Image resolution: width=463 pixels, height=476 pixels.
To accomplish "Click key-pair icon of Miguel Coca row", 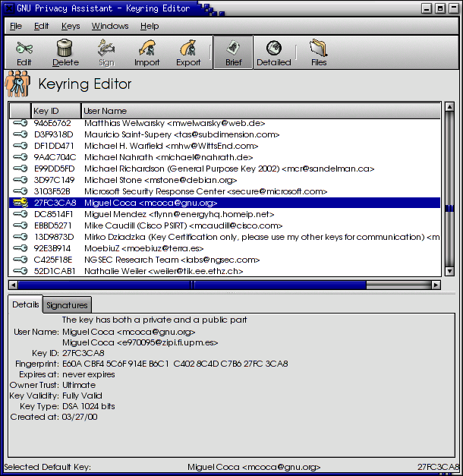I will 20,203.
